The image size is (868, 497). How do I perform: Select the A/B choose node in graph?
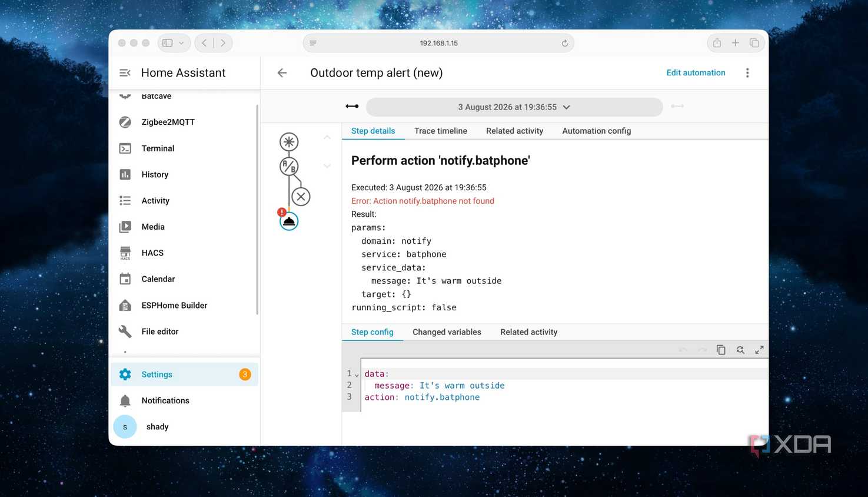pyautogui.click(x=289, y=167)
